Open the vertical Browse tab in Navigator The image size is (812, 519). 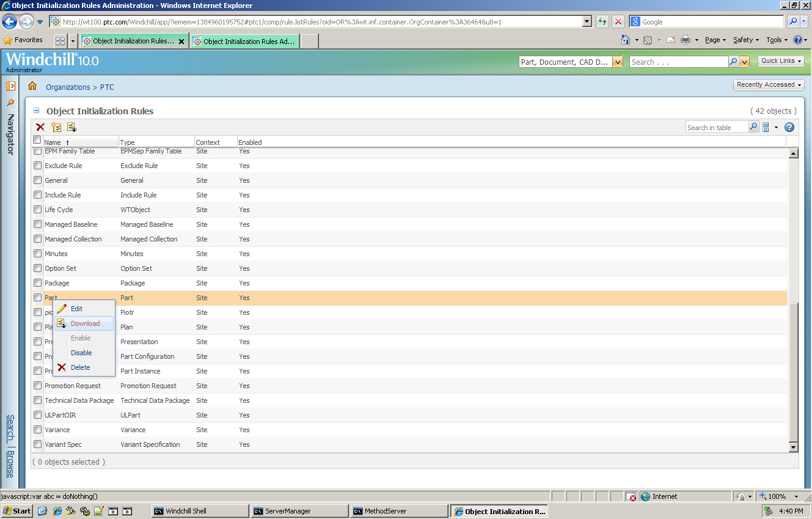click(x=10, y=465)
